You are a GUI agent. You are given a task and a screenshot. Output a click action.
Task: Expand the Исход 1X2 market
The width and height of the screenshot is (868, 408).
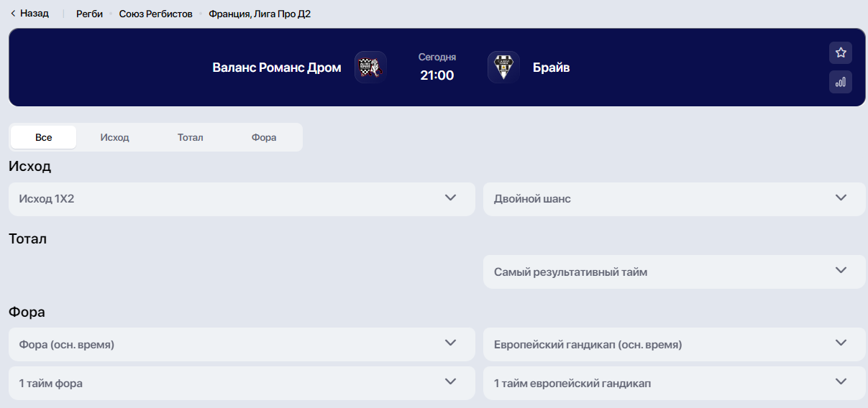coord(242,199)
